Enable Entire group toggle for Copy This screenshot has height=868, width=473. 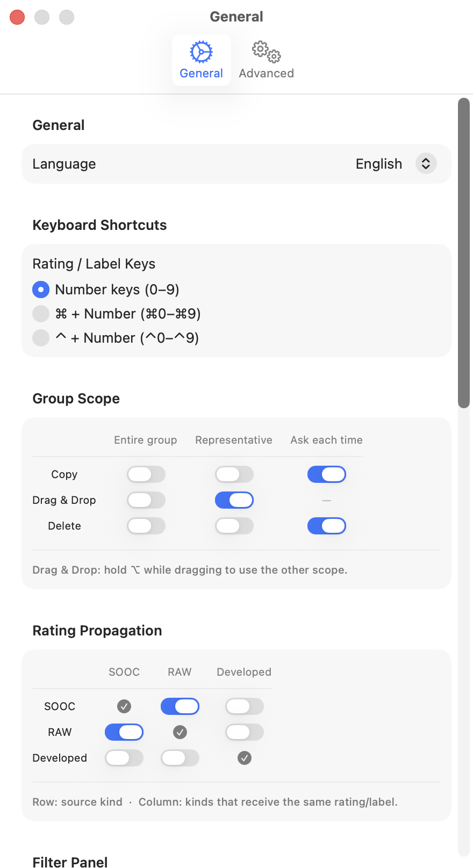[146, 474]
